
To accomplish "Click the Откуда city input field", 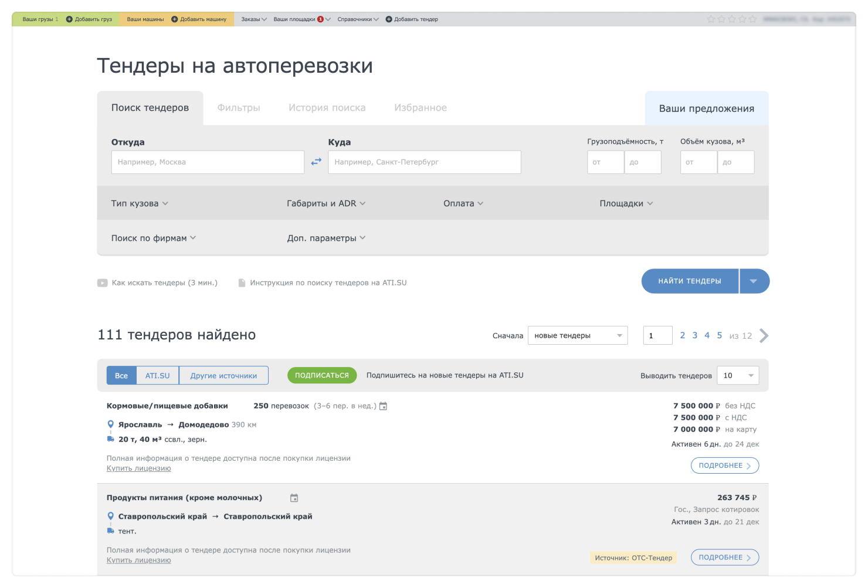I will pos(208,162).
